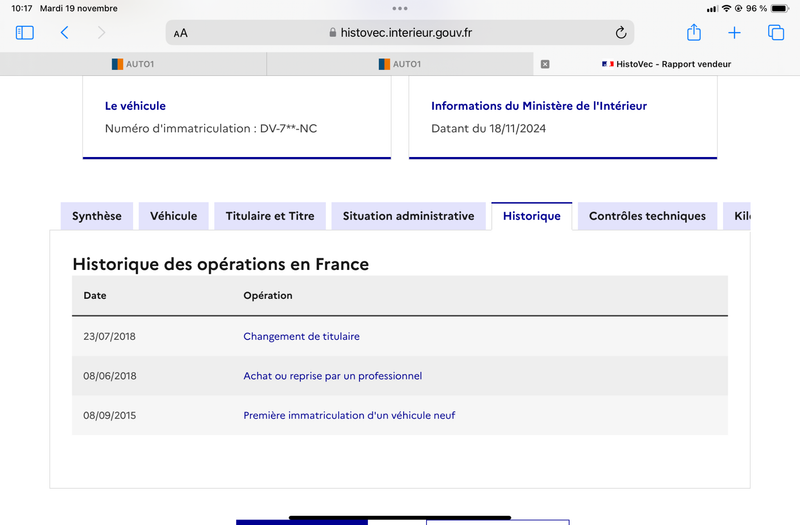Go back to previous page
Screen dimensions: 800x525
[64, 33]
